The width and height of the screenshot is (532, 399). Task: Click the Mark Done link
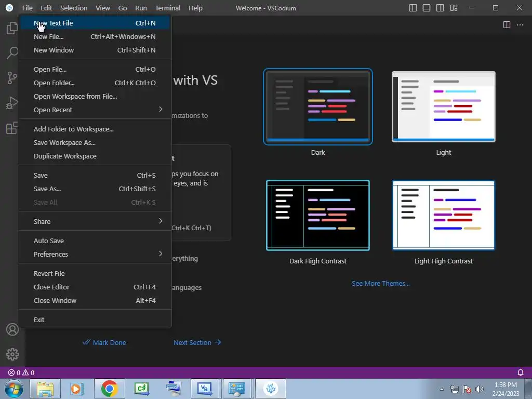[104, 343]
